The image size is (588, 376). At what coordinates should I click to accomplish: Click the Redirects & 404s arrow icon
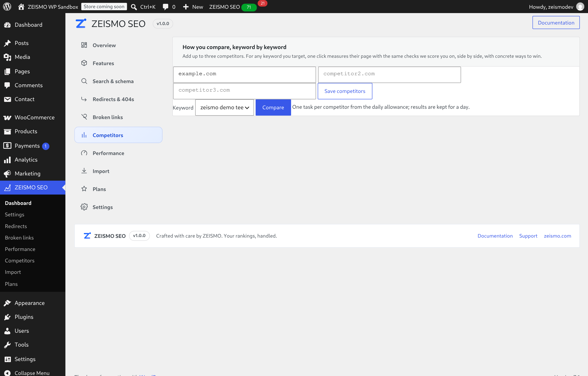84,99
